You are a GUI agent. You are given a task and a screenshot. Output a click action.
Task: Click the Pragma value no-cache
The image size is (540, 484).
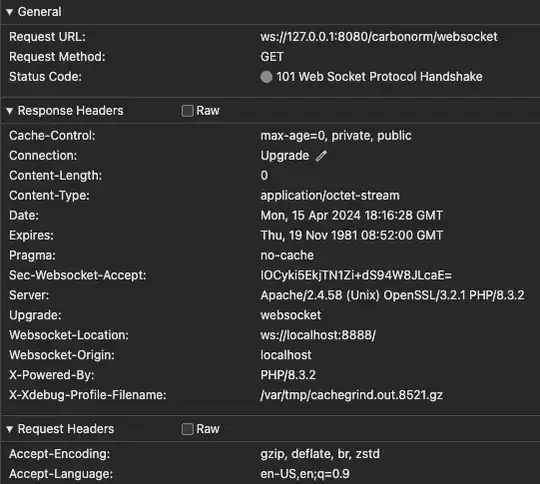click(x=287, y=256)
